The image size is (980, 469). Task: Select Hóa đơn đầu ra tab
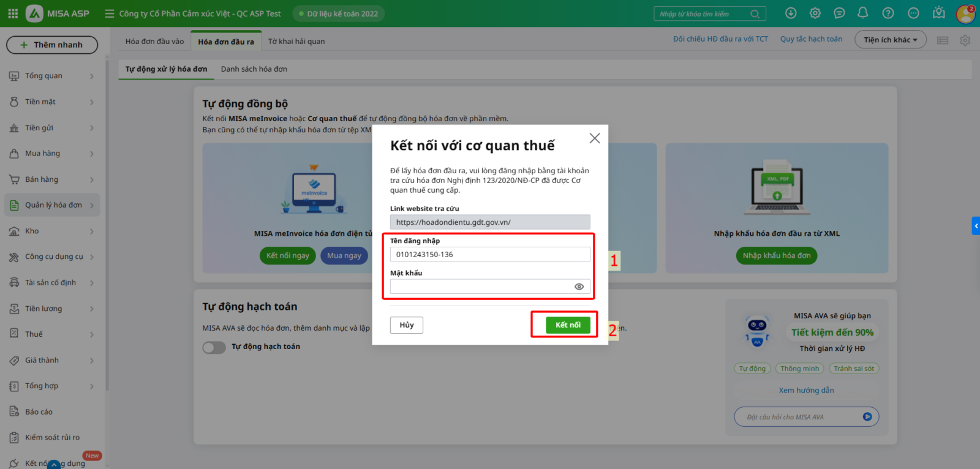[226, 42]
